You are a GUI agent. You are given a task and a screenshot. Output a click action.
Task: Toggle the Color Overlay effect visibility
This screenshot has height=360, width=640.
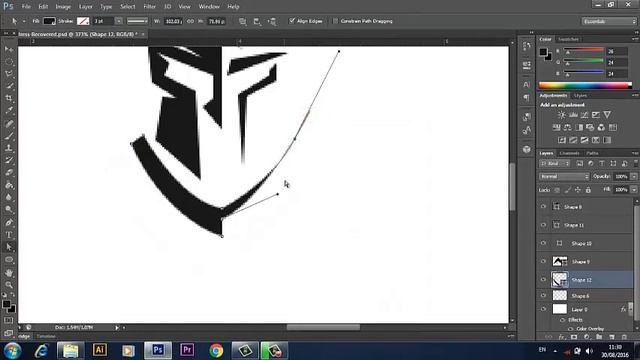[x=570, y=329]
